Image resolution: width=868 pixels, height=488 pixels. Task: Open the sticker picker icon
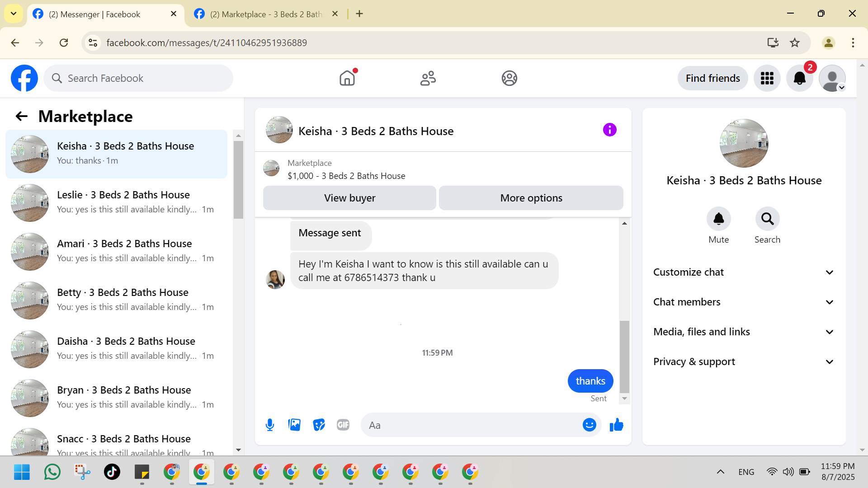(319, 425)
